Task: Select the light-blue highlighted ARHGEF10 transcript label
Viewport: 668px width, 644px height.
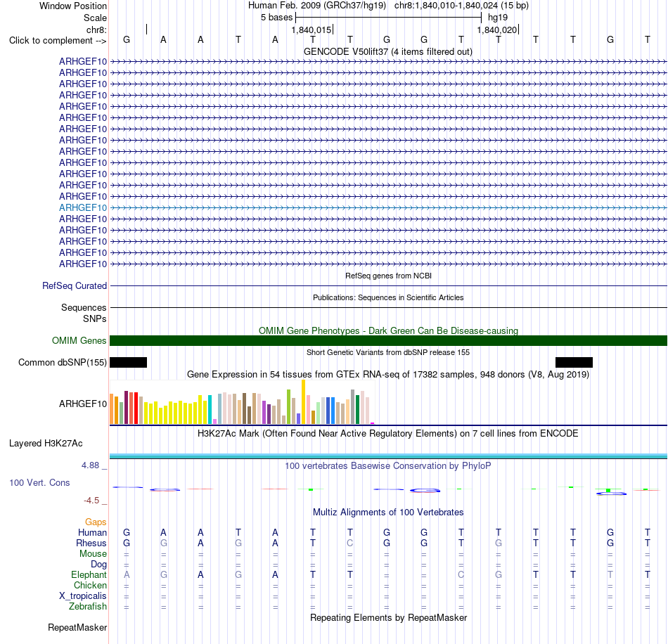Action: (x=83, y=207)
